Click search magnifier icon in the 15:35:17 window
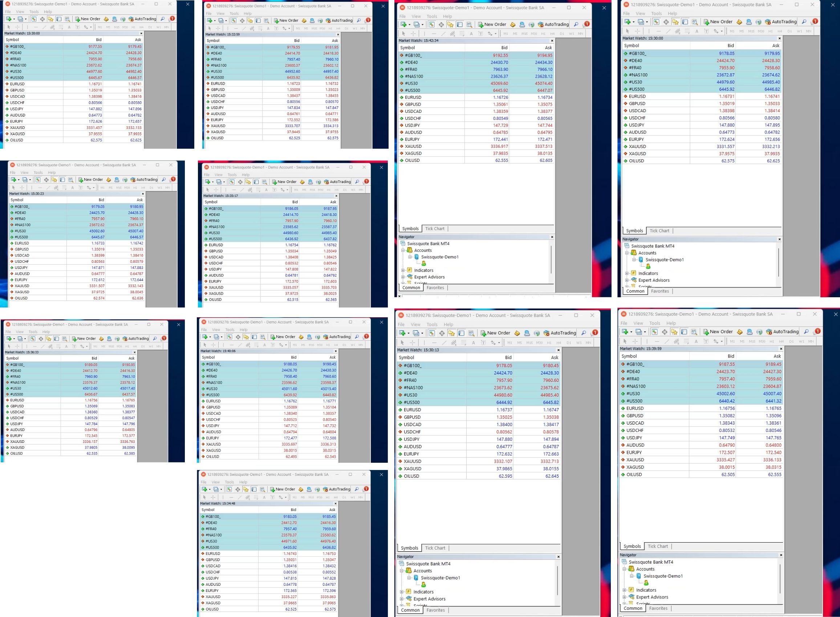Viewport: 840px width, 617px height. 357,182
